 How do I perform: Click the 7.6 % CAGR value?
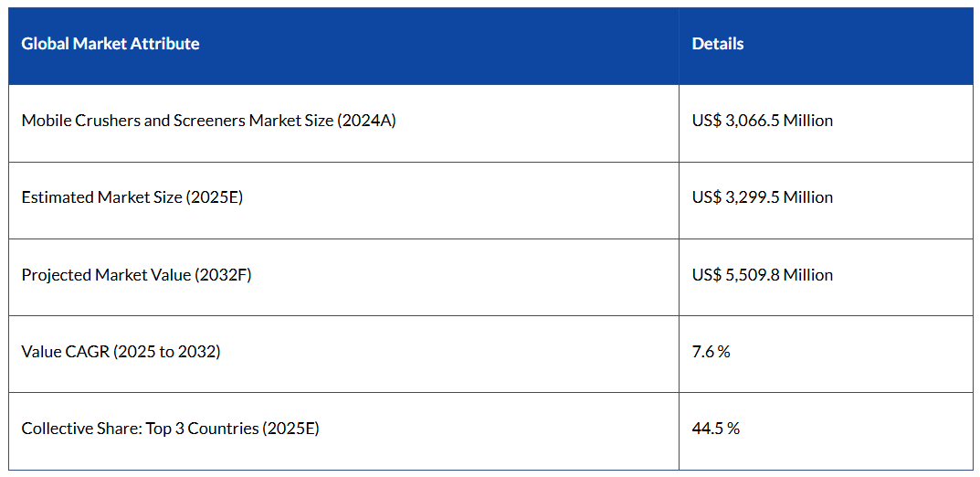pos(711,352)
